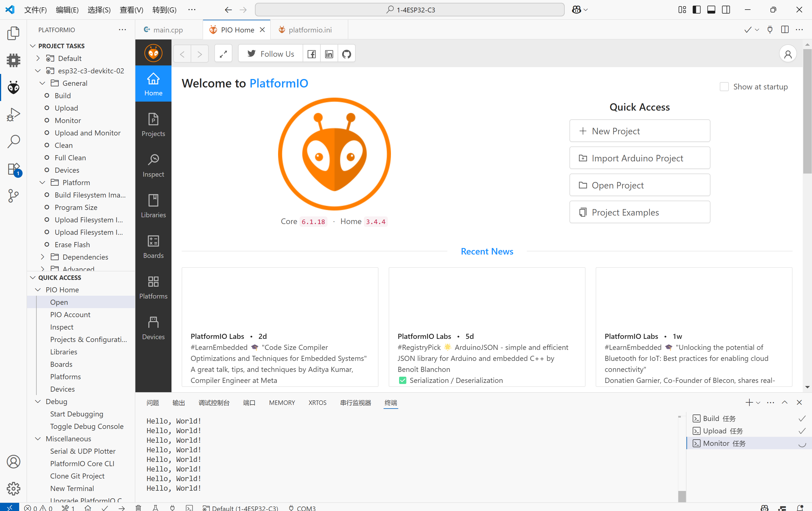Screen dimensions: 812x511
Task: Click the PIO account profile icon
Action: (788, 54)
